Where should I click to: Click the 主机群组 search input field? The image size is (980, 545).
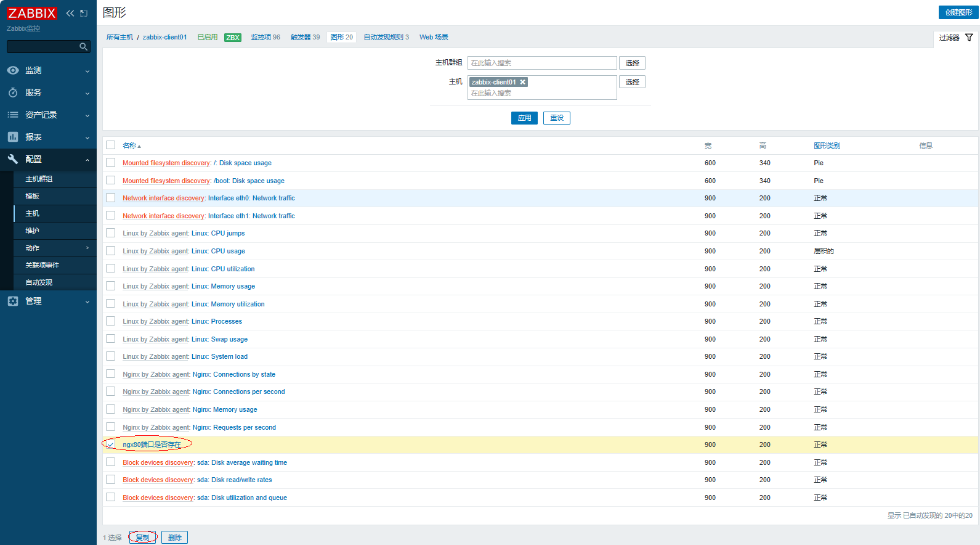[542, 63]
